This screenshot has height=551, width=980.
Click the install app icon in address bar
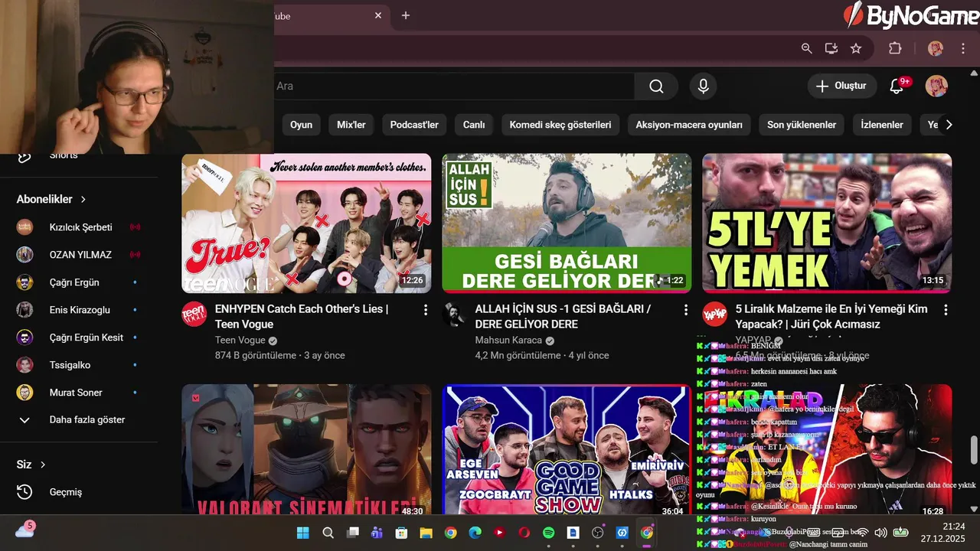tap(831, 48)
